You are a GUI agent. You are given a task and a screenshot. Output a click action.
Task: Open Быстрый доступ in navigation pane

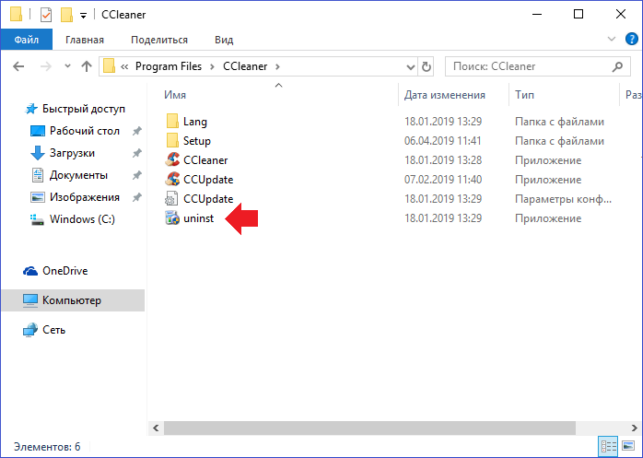(84, 109)
